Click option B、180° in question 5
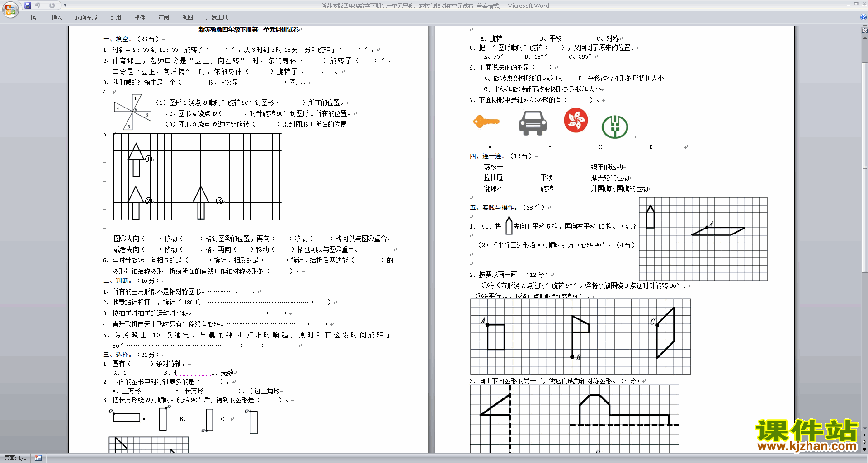 (x=536, y=56)
